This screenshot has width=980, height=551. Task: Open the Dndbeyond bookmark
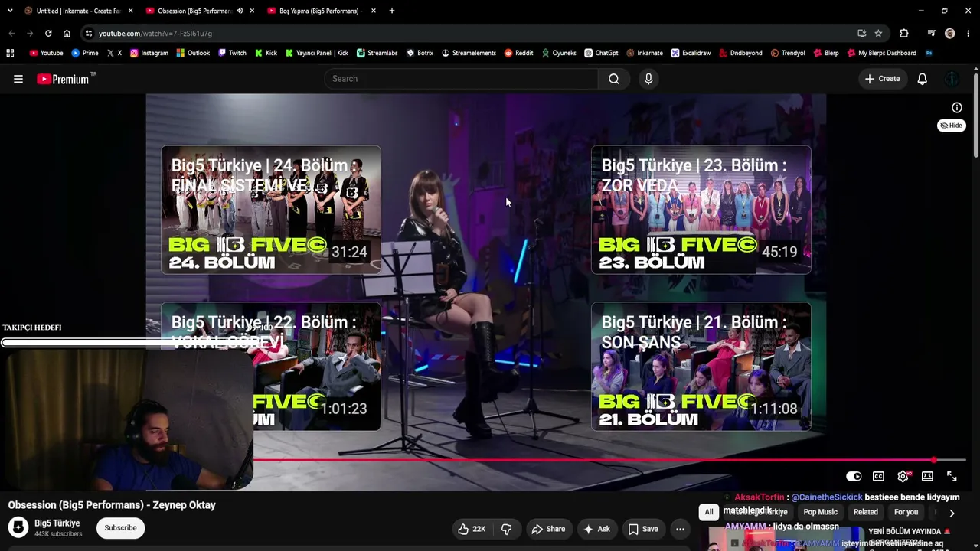(x=740, y=53)
